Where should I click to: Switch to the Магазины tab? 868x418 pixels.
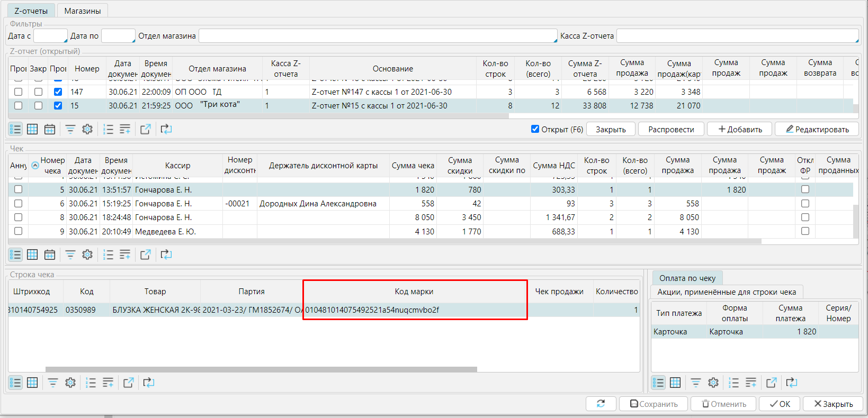(x=83, y=11)
